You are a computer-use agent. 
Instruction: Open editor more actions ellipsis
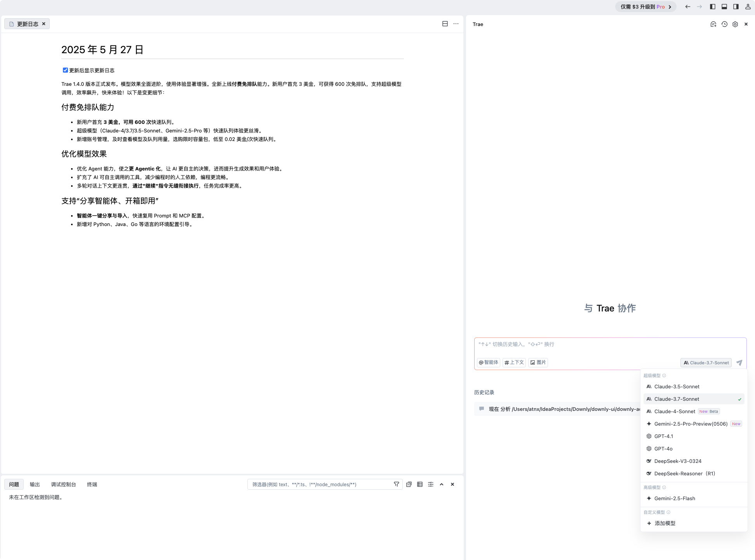[456, 24]
